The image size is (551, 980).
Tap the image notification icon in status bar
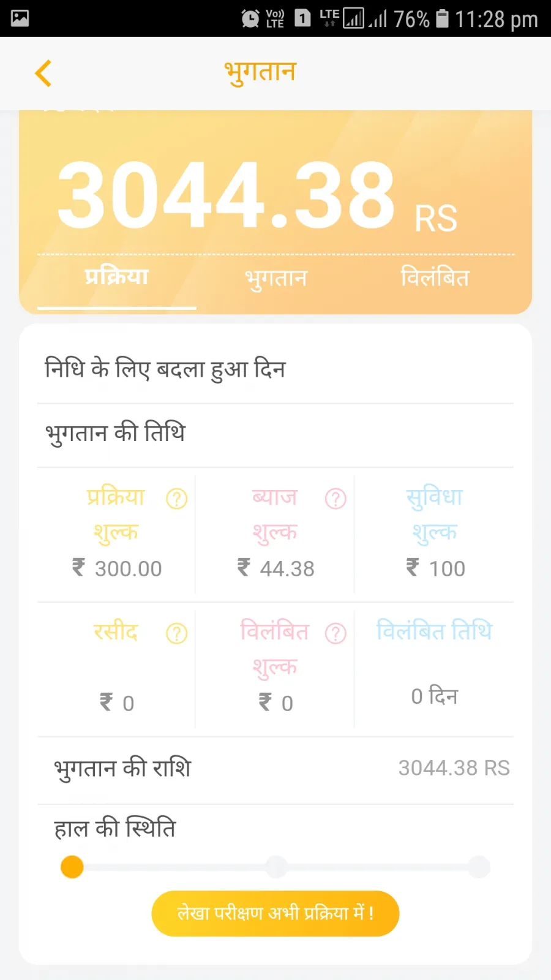tap(20, 18)
